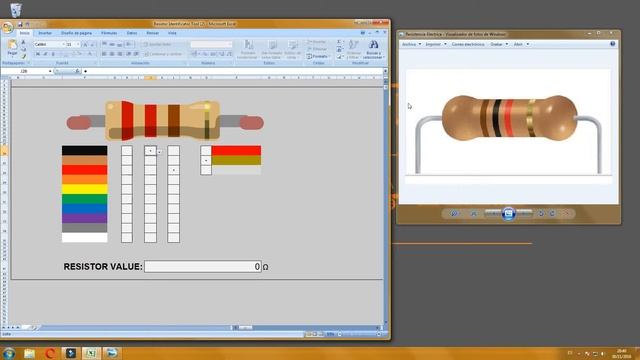The image size is (640, 360).
Task: Check third band box in green row
Action: 173,199
